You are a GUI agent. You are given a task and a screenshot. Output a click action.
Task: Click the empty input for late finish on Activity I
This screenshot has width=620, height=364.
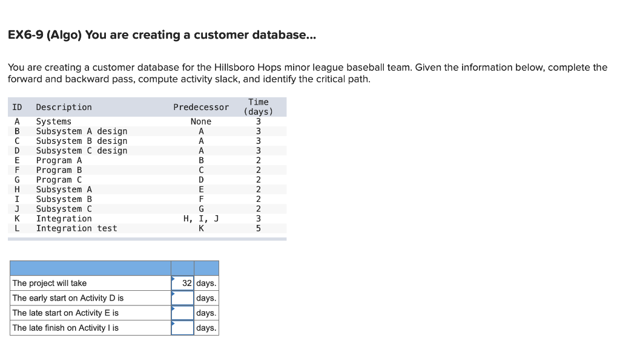pos(182,328)
